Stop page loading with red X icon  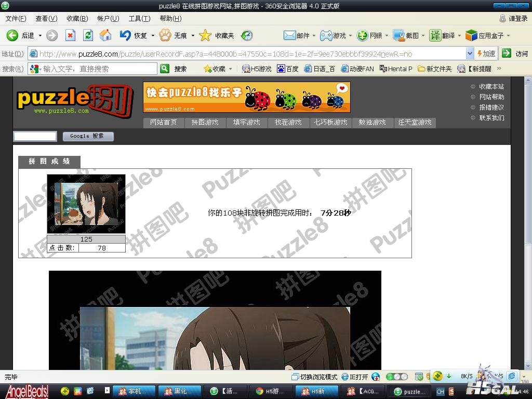[x=70, y=35]
